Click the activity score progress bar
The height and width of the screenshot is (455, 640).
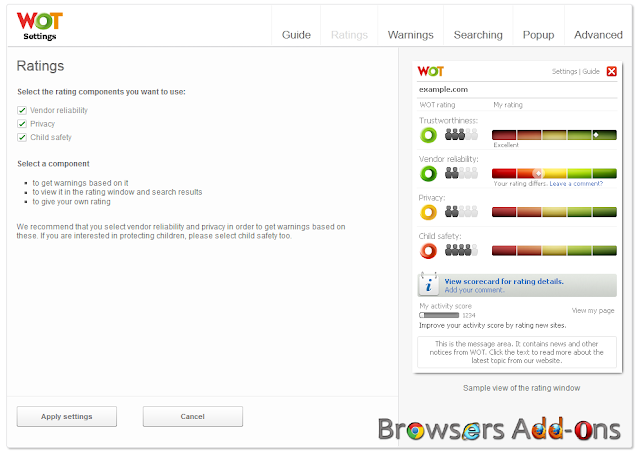(x=439, y=315)
